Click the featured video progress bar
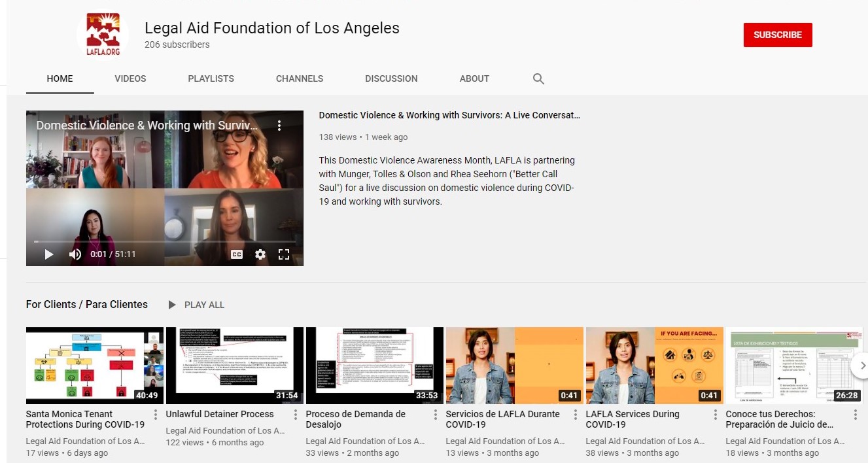This screenshot has width=868, height=463. pyautogui.click(x=165, y=241)
